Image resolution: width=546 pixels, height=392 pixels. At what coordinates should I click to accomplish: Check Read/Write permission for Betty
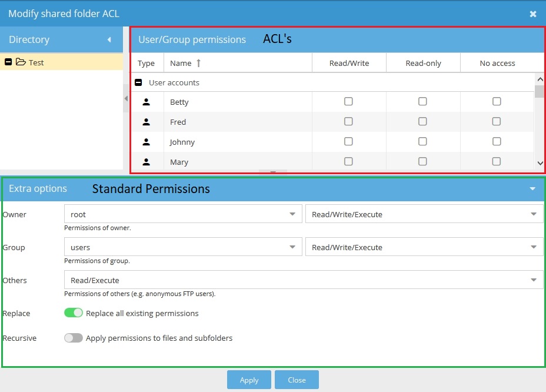(x=348, y=101)
